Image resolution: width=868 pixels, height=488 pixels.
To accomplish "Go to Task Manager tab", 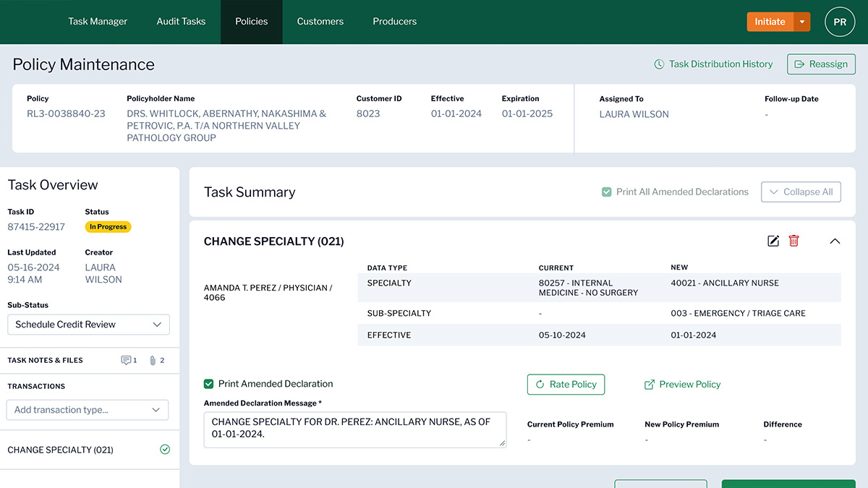I will click(98, 22).
